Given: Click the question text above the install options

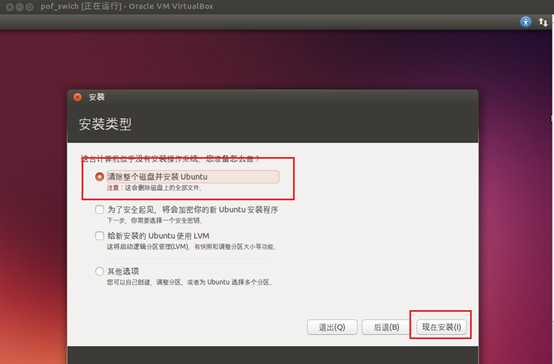Looking at the screenshot, I should (x=170, y=159).
